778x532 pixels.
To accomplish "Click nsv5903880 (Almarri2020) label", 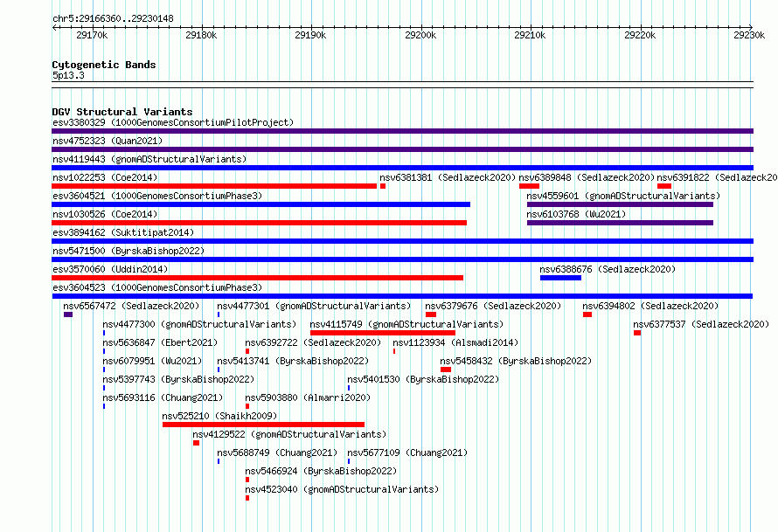I will point(308,397).
